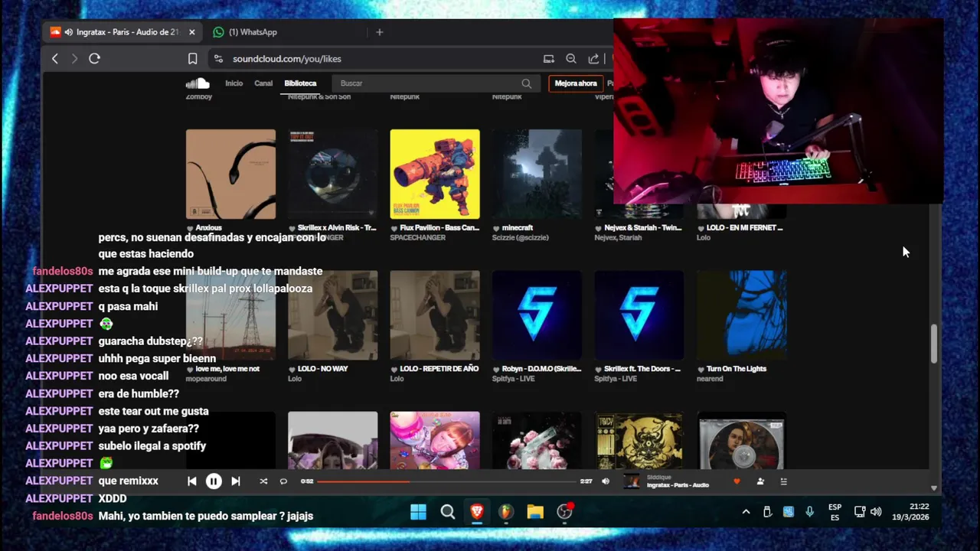Open File Explorer from the taskbar
This screenshot has height=551, width=980.
[535, 512]
